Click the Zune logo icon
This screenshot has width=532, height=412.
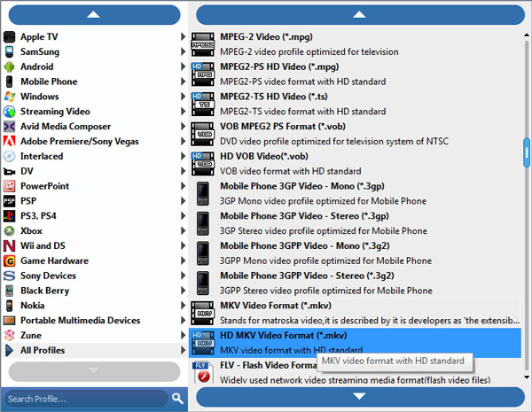click(9, 336)
